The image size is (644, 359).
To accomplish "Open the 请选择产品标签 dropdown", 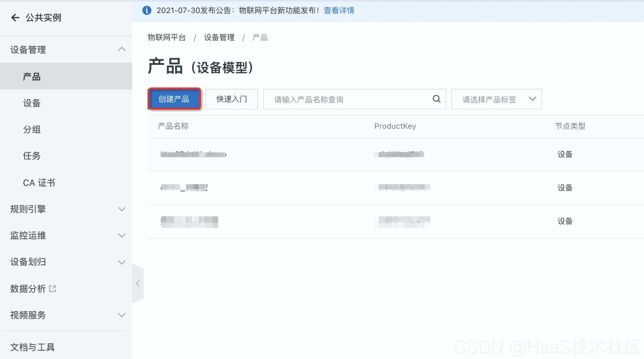I will click(x=496, y=99).
